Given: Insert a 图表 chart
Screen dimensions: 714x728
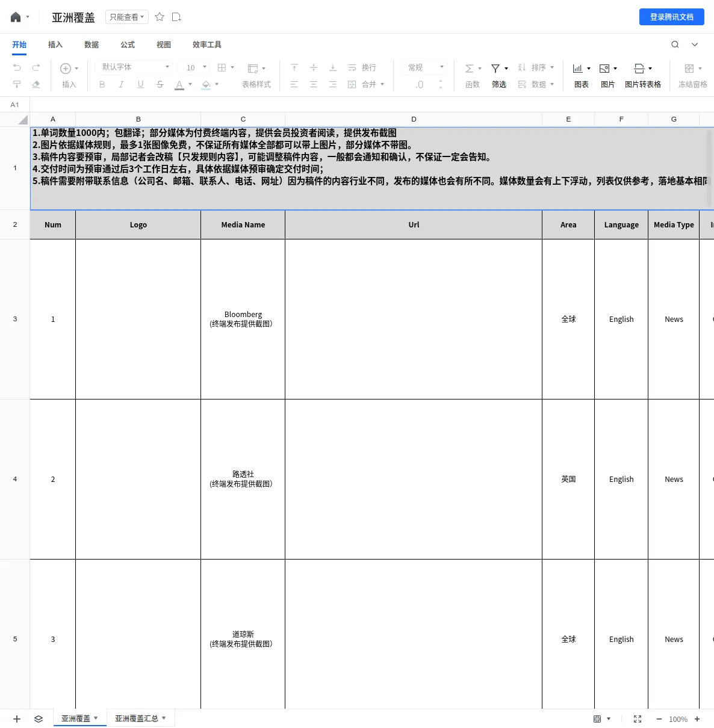Looking at the screenshot, I should pos(582,76).
